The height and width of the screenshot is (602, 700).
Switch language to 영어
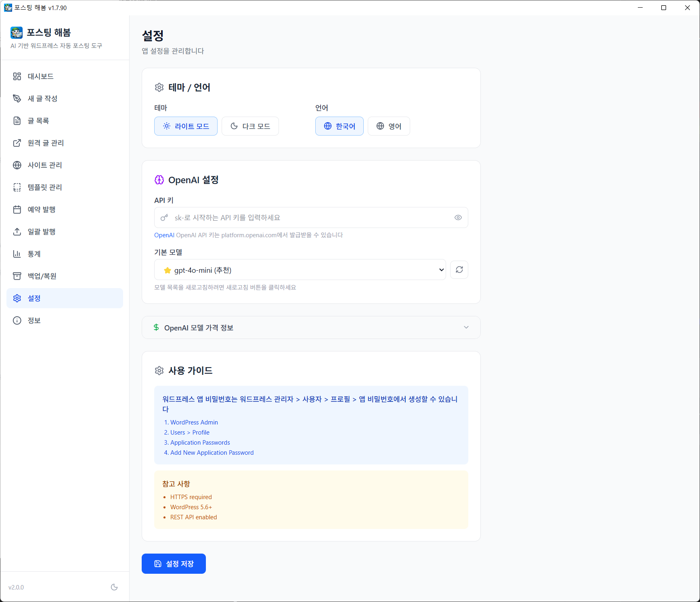[388, 126]
